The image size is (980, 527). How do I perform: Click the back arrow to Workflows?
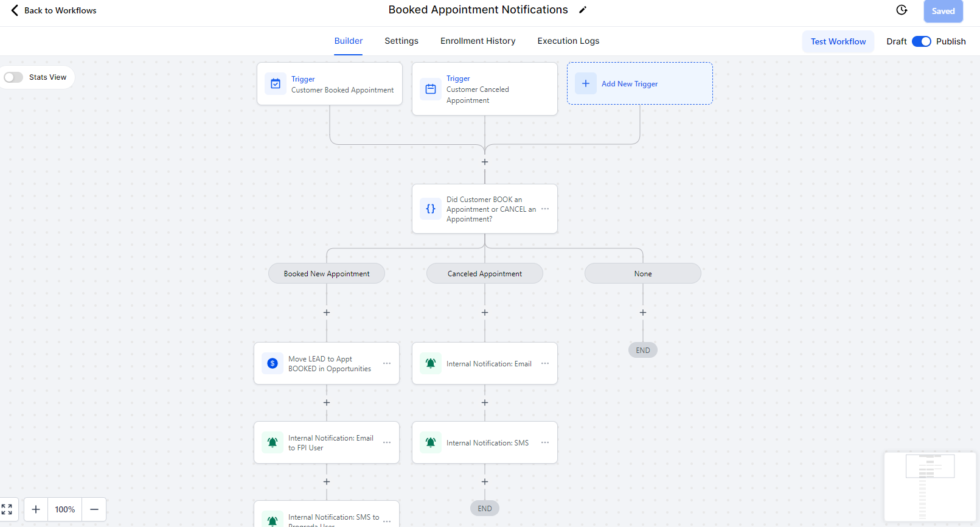point(15,10)
